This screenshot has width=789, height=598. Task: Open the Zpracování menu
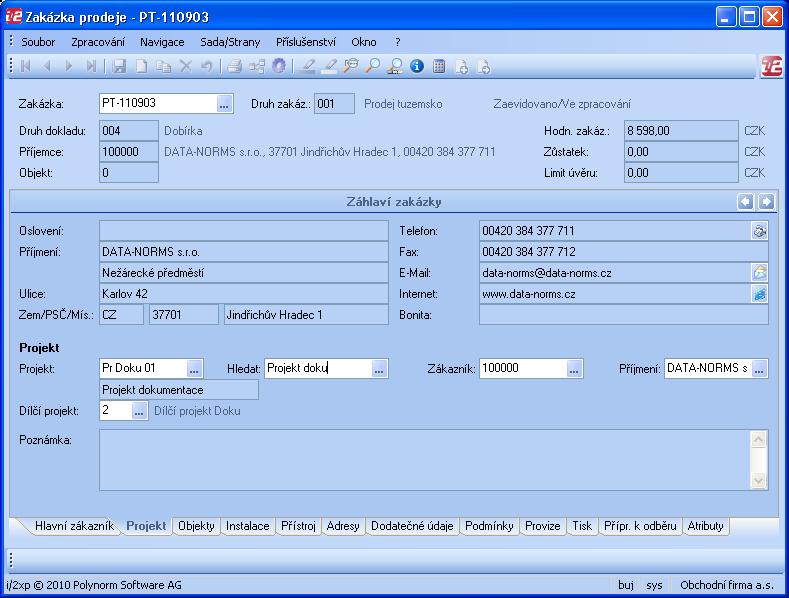pyautogui.click(x=98, y=42)
